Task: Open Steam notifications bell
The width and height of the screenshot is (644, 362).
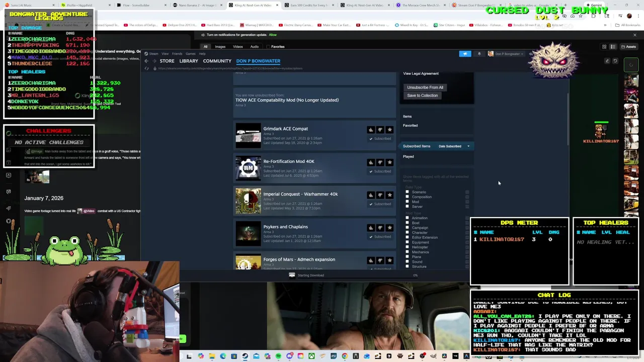Action: tap(479, 54)
